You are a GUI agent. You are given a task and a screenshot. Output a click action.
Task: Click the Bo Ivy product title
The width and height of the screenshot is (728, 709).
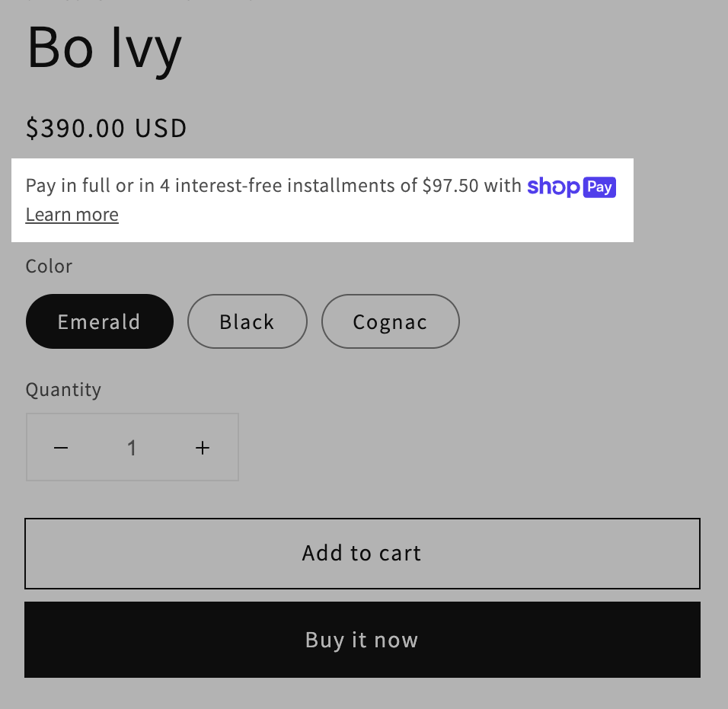(104, 47)
